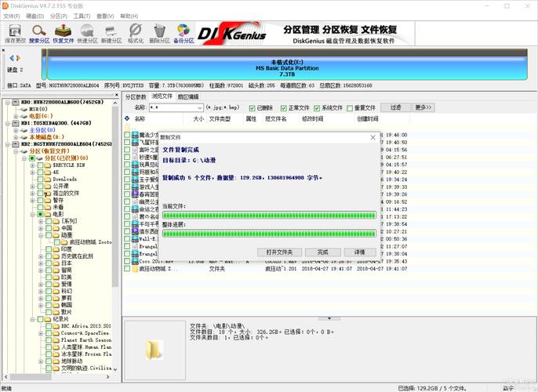Select the 本地磁盘(D:) partition drive icon

[x=24, y=137]
